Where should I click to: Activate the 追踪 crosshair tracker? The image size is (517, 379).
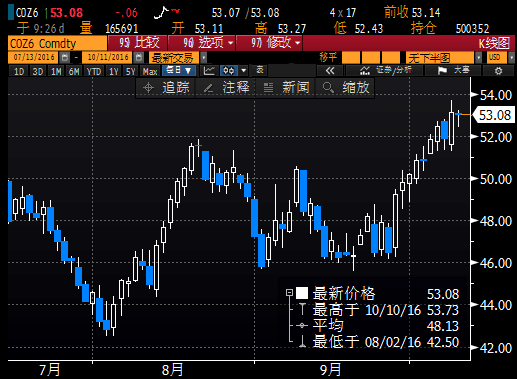click(x=166, y=88)
